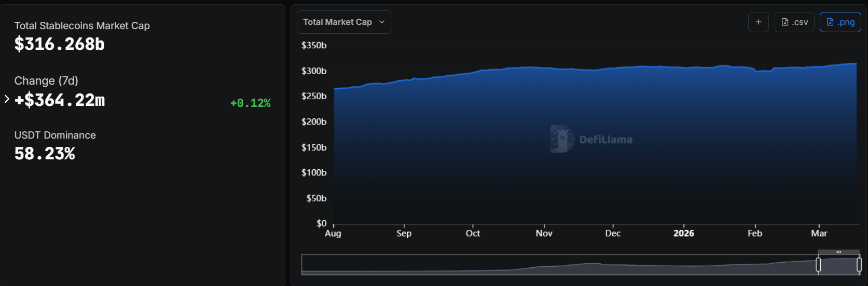Click the grip icon above the range selector

[x=838, y=252]
